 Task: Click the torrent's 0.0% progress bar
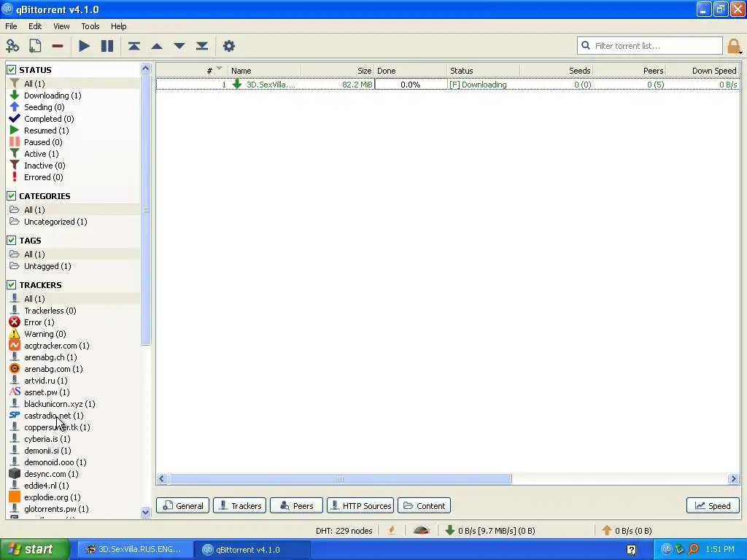(410, 85)
